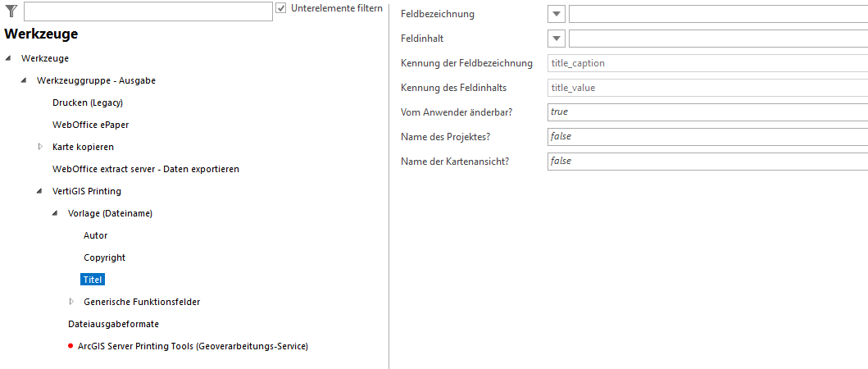
Task: Click the Vom Anwender änderbar value field
Action: [x=707, y=112]
